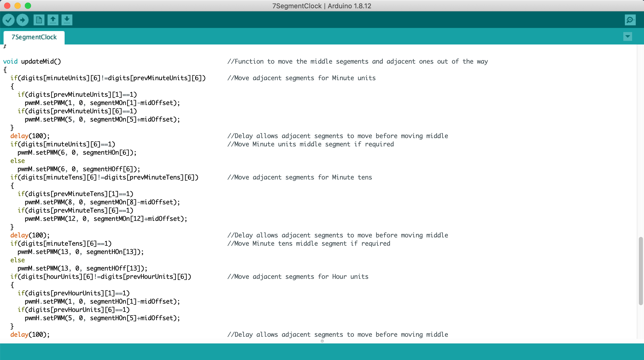Maximize window using green button

click(x=28, y=6)
